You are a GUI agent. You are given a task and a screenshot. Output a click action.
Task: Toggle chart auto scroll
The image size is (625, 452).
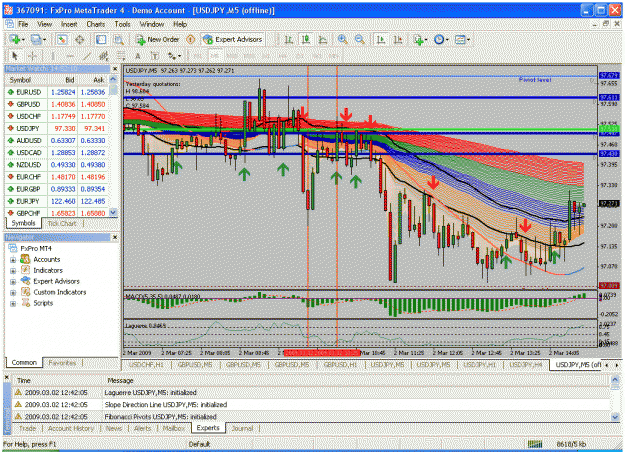[381, 39]
